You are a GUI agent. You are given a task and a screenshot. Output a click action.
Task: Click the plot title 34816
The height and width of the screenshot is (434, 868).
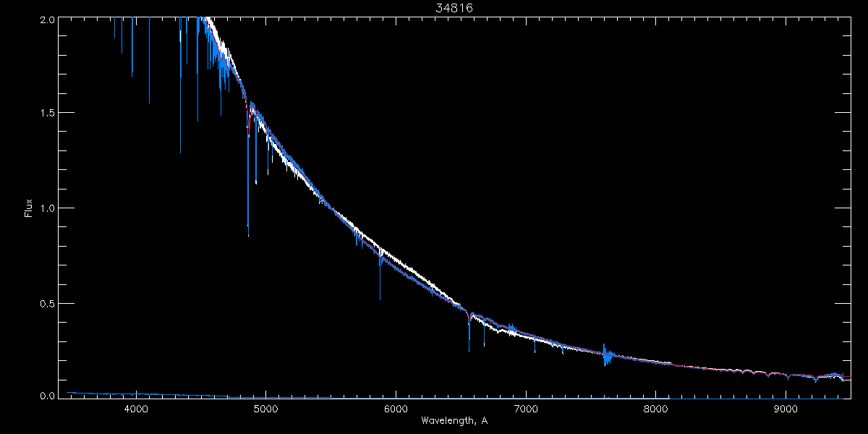pos(454,8)
